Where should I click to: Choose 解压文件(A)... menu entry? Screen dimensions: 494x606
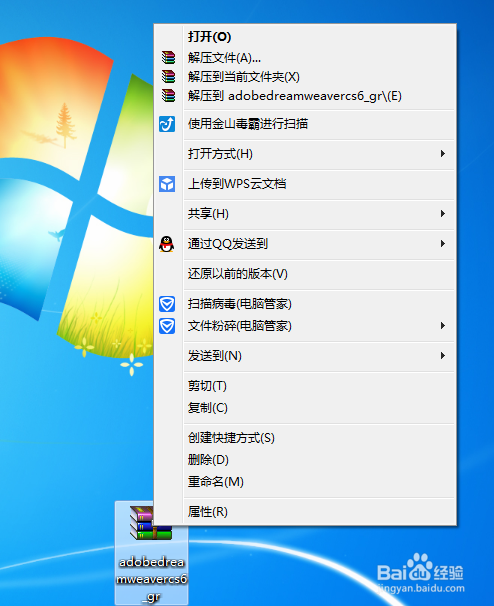305,58
